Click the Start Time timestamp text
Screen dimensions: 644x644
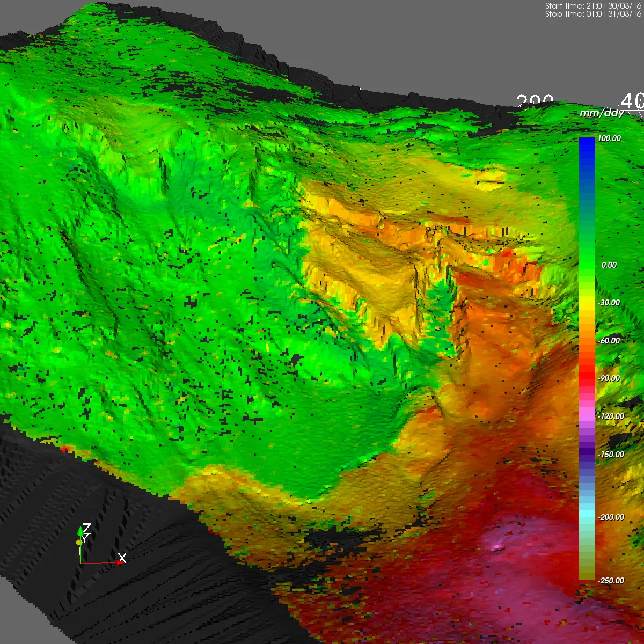[x=593, y=6]
